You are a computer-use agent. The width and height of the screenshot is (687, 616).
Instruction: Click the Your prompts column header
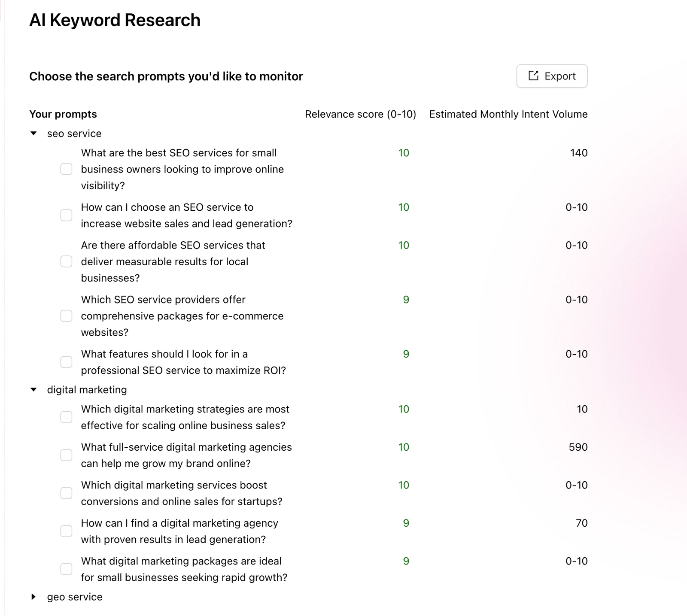[63, 114]
